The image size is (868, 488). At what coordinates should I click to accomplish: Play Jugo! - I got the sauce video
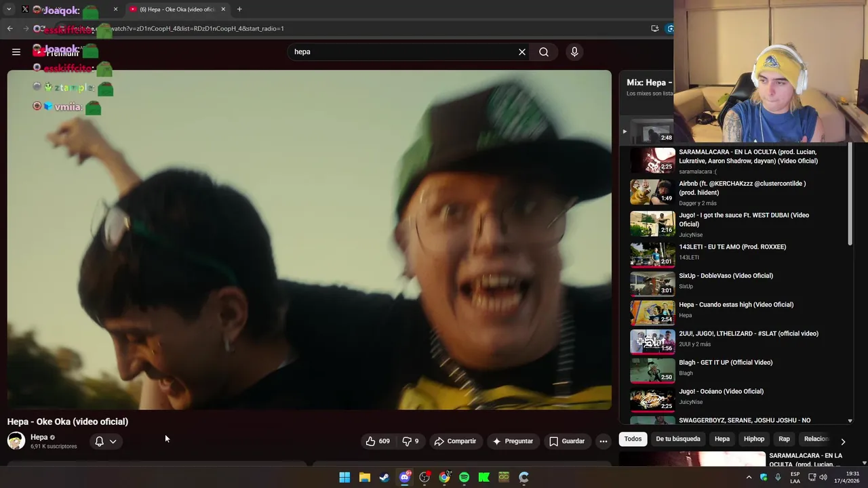click(736, 224)
